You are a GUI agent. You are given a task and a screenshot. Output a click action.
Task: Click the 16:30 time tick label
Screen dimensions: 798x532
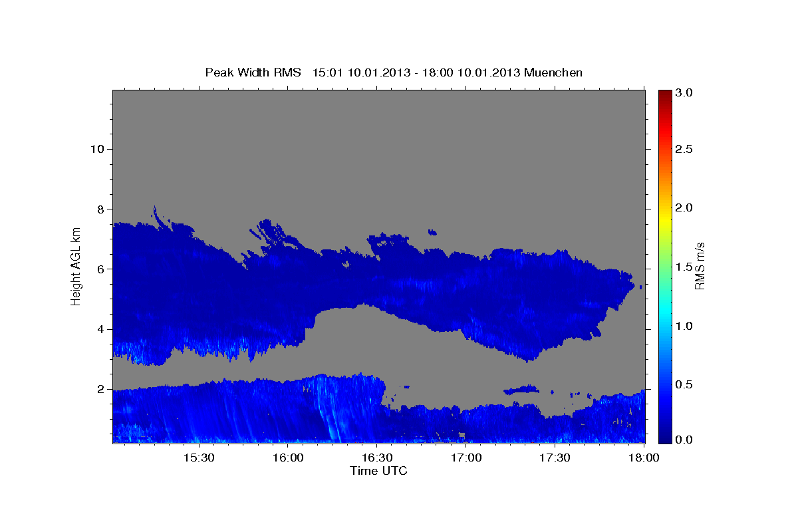(376, 458)
